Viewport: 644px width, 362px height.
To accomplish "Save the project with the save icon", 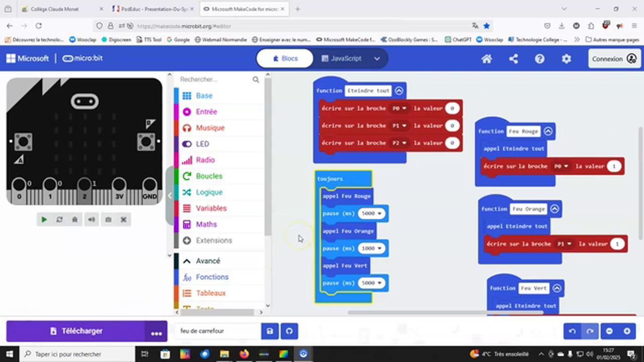I will click(x=269, y=331).
